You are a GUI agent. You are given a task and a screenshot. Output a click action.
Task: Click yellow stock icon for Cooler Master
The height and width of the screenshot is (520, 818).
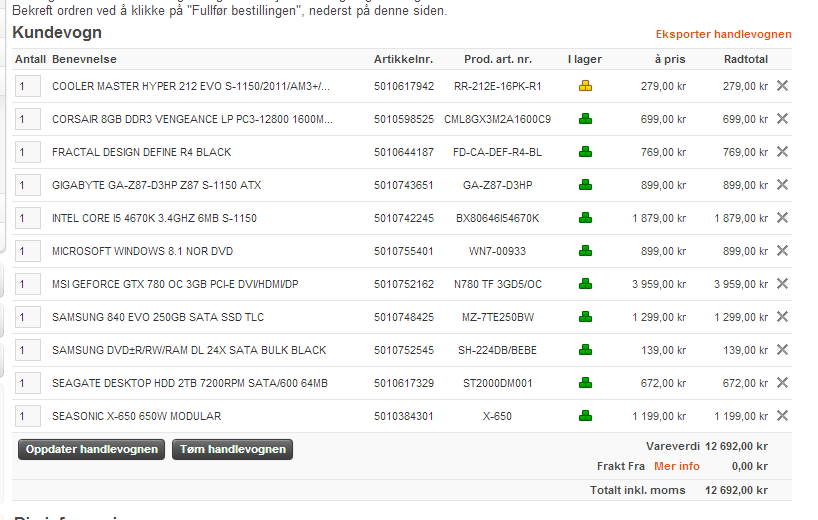(x=585, y=86)
